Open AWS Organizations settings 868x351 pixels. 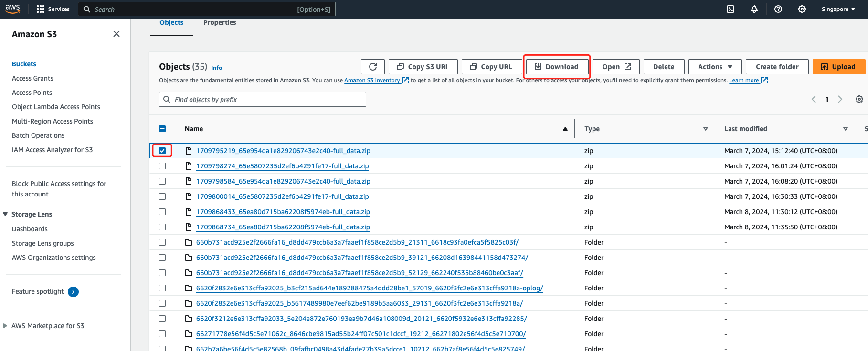coord(54,258)
